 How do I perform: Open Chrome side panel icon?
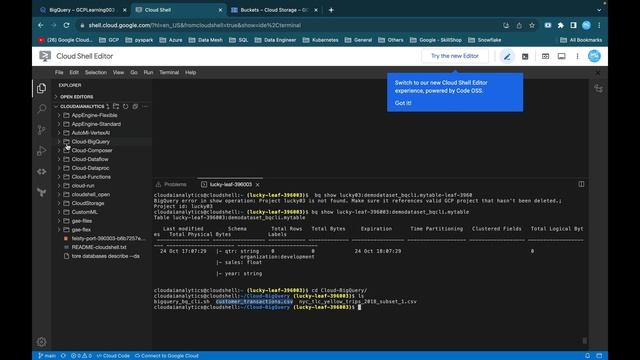pyautogui.click(x=573, y=25)
